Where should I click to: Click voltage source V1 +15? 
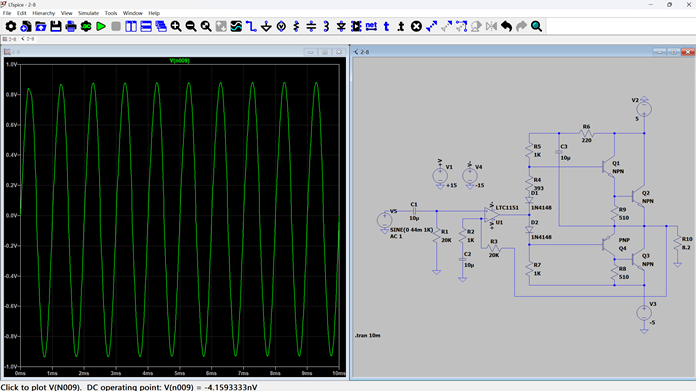tap(440, 176)
